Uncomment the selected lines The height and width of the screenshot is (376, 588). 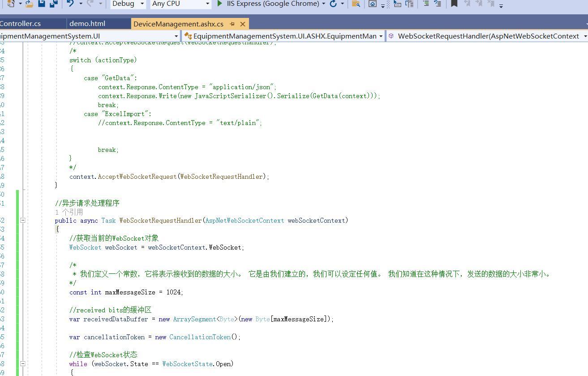coord(438,4)
